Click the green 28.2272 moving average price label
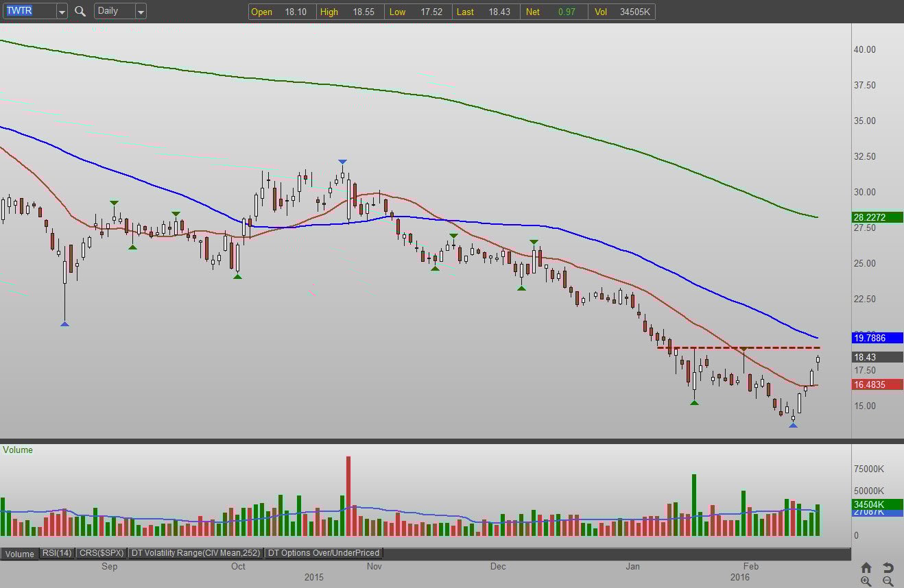The width and height of the screenshot is (904, 588). (x=877, y=217)
